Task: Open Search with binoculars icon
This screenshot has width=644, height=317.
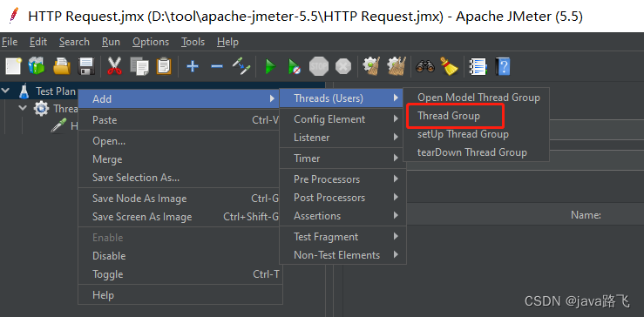Action: 424,65
